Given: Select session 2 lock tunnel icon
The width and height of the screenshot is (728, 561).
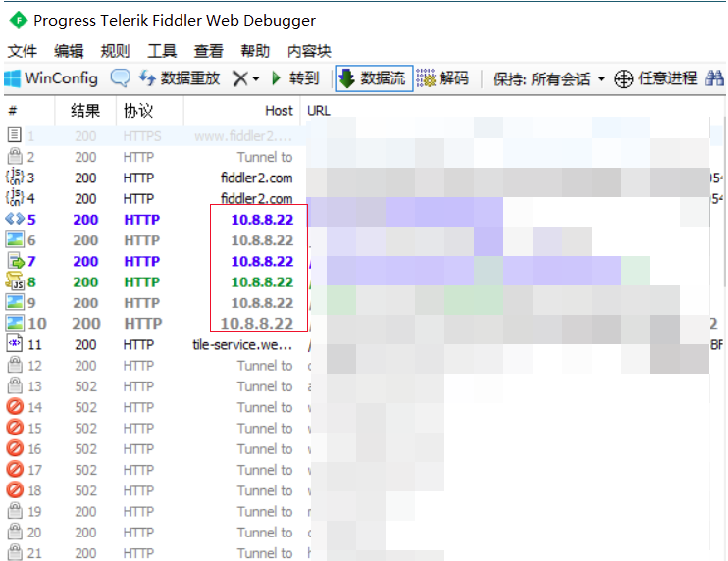Looking at the screenshot, I should pos(15,156).
